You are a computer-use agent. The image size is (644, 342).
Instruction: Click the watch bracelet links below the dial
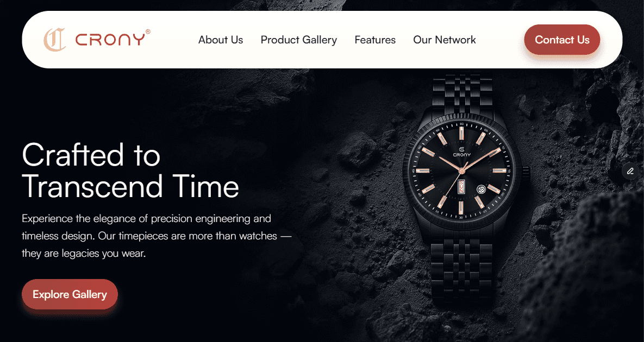click(x=462, y=267)
